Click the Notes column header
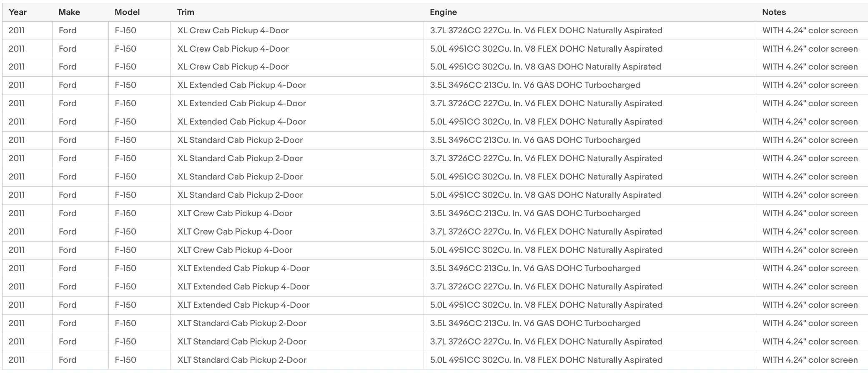 point(774,12)
